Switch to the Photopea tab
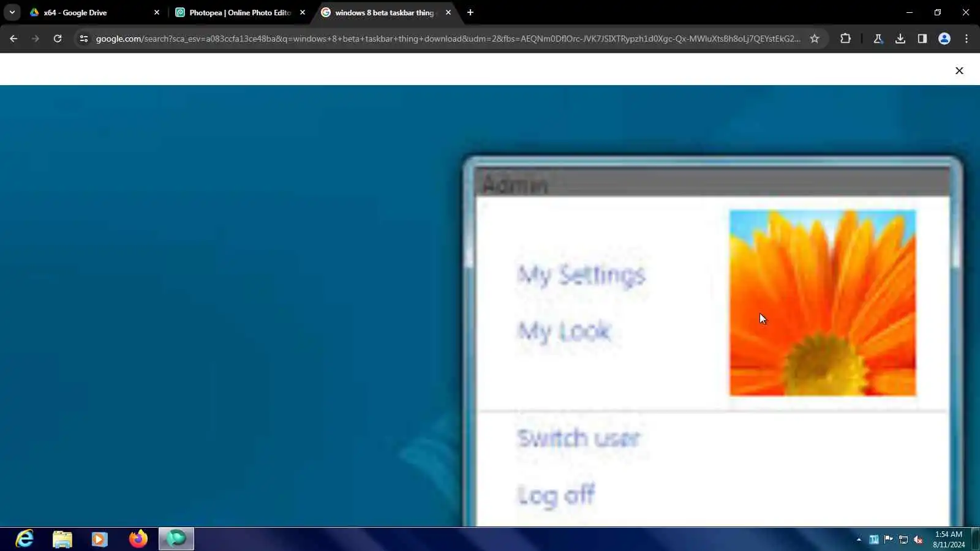 (239, 12)
